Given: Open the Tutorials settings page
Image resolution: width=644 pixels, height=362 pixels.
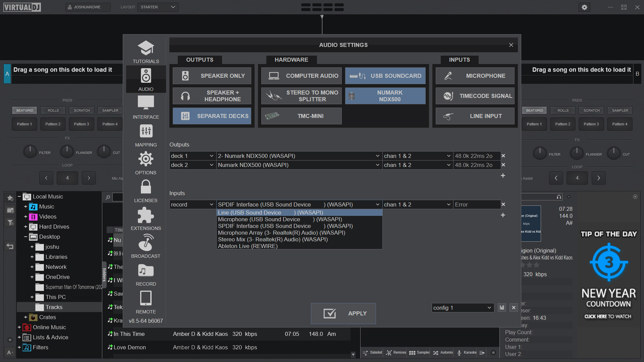Looking at the screenshot, I should 146,52.
